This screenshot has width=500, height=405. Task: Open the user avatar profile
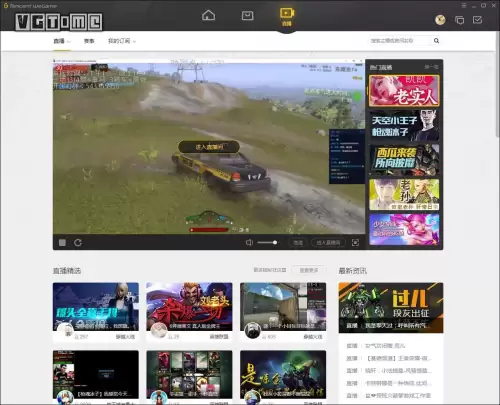click(x=440, y=20)
